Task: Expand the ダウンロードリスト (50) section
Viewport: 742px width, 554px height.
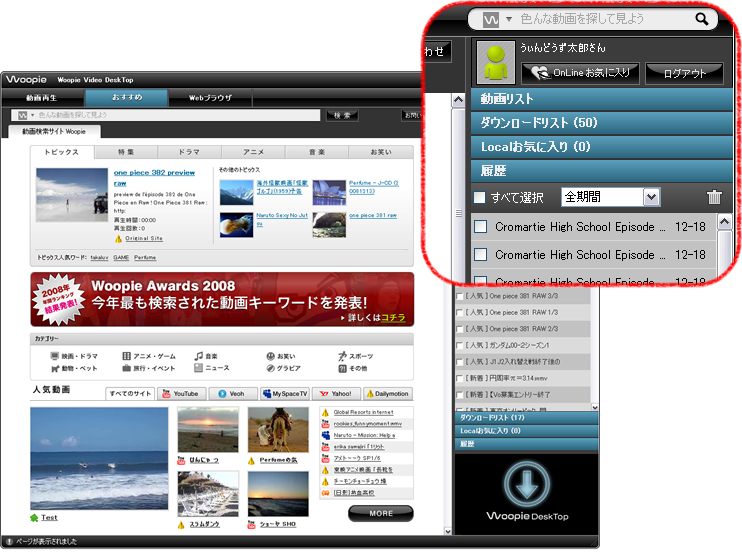Action: [601, 123]
